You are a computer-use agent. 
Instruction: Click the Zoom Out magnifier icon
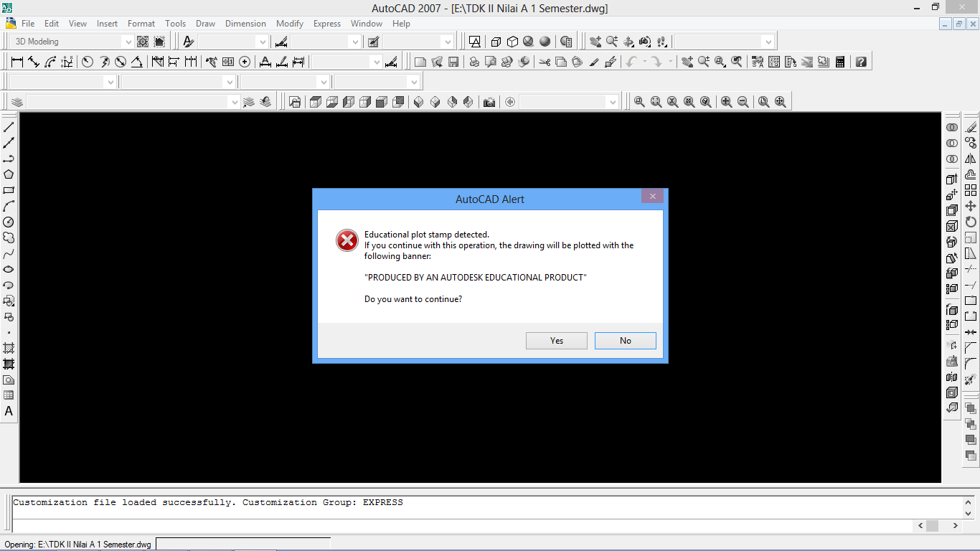[x=743, y=102]
